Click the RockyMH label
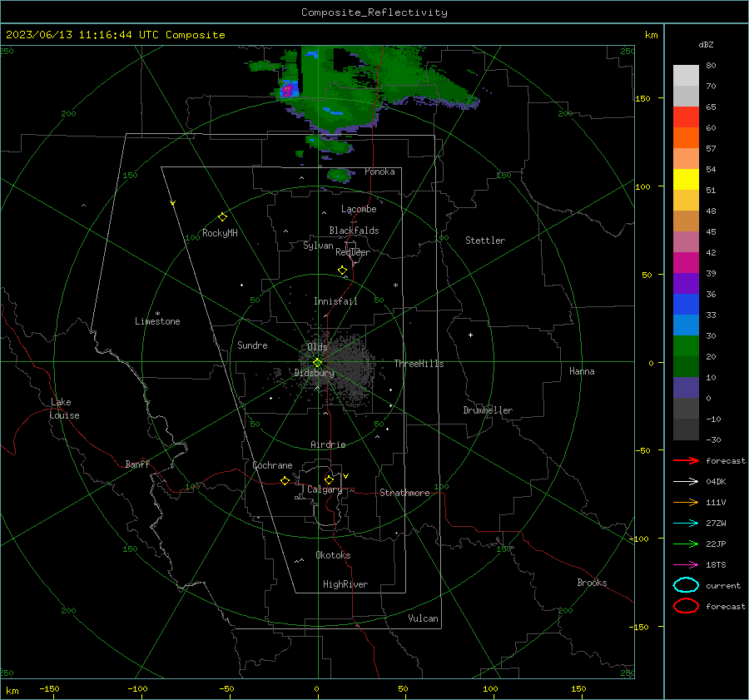Viewport: 749px width, 700px height. (x=220, y=233)
